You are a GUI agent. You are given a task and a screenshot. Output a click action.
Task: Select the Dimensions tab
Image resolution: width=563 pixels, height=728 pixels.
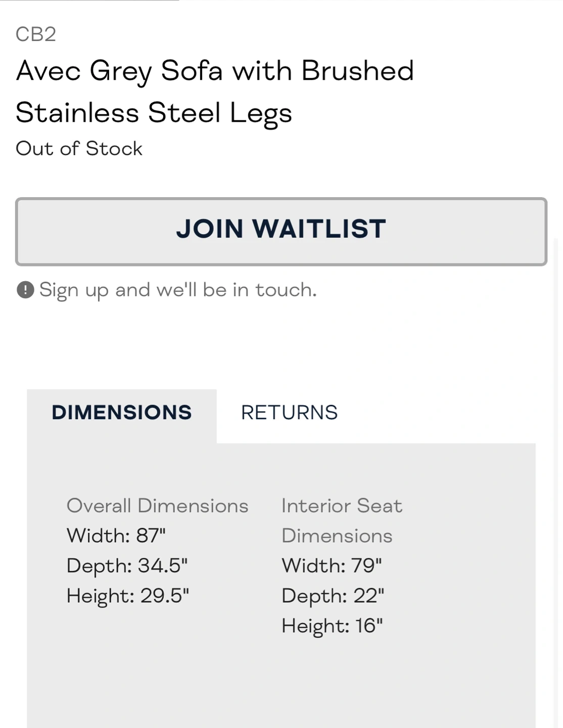point(122,413)
